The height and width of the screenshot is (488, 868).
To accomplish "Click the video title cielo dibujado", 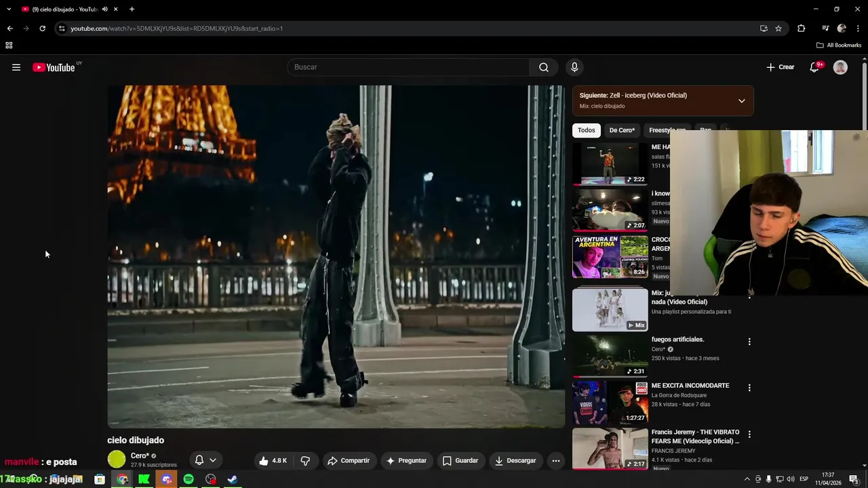I will click(x=136, y=440).
